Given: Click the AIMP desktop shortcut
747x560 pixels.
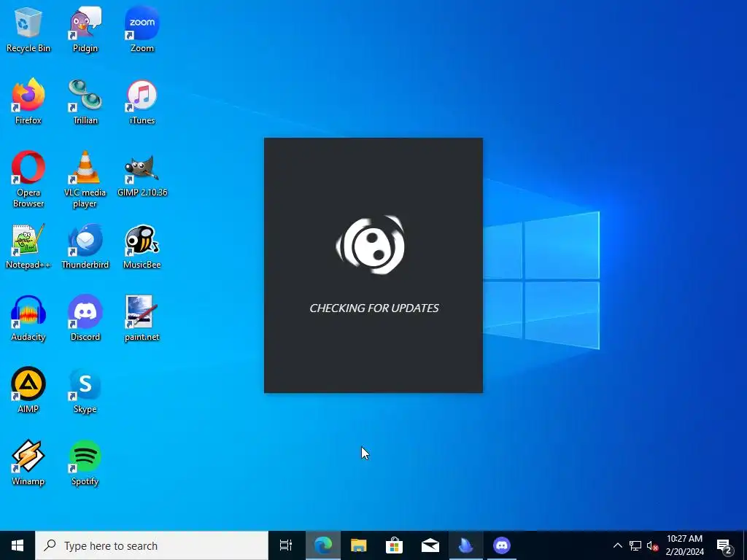Looking at the screenshot, I should click(x=28, y=391).
